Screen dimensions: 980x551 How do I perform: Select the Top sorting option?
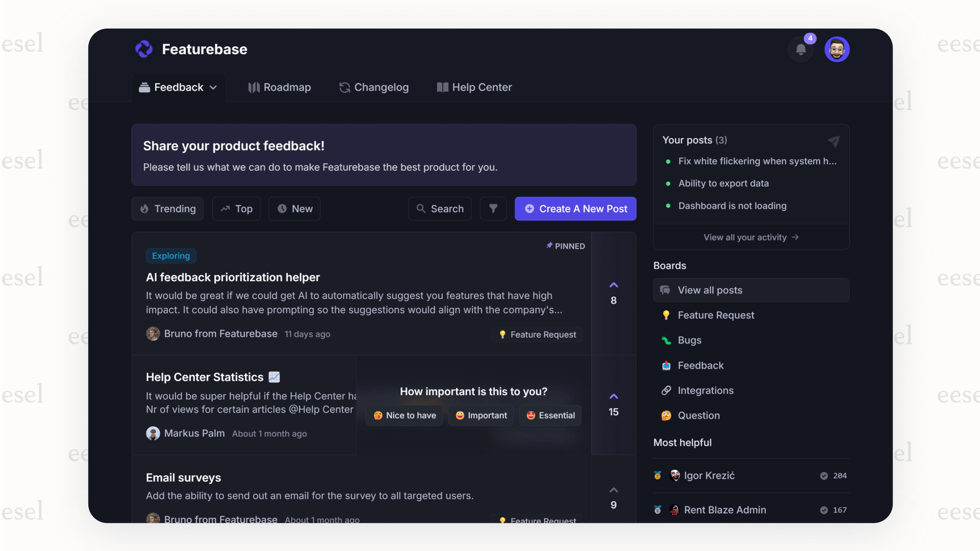[x=236, y=209]
